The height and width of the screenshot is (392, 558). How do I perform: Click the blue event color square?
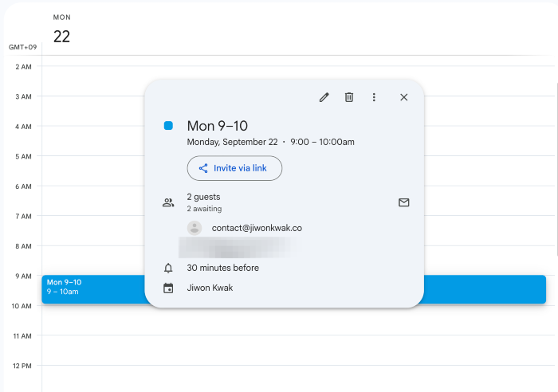coord(168,126)
